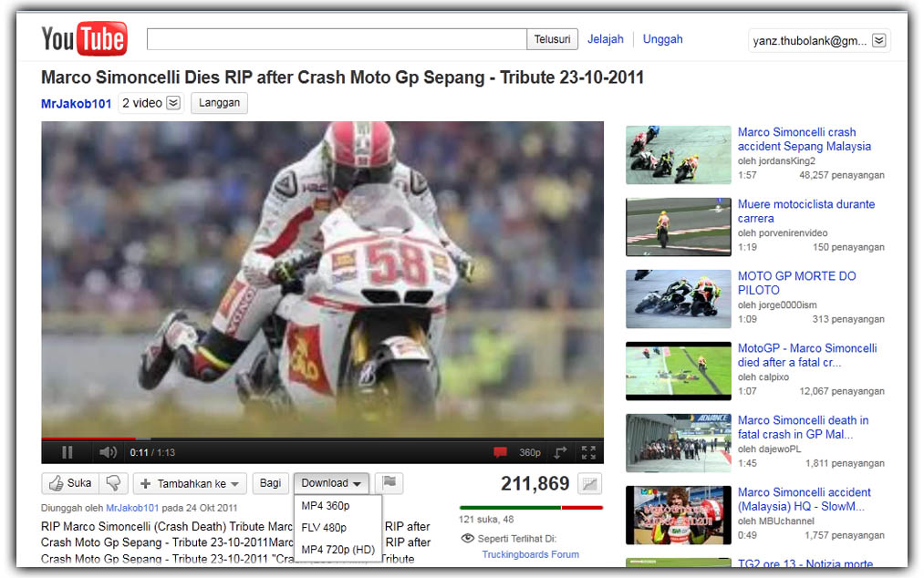Collapse the Download dropdown button
The height and width of the screenshot is (578, 924).
click(331, 483)
